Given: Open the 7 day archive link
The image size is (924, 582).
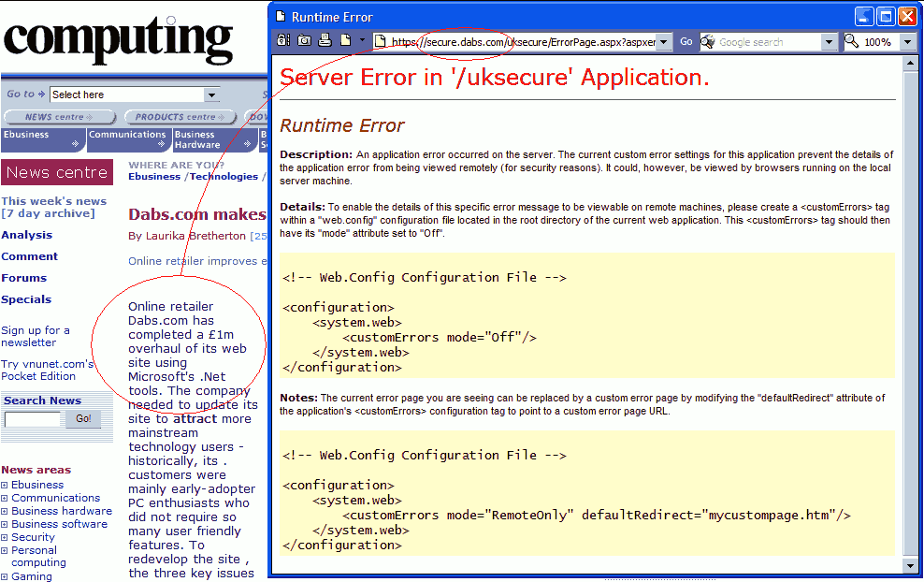Looking at the screenshot, I should 48,213.
